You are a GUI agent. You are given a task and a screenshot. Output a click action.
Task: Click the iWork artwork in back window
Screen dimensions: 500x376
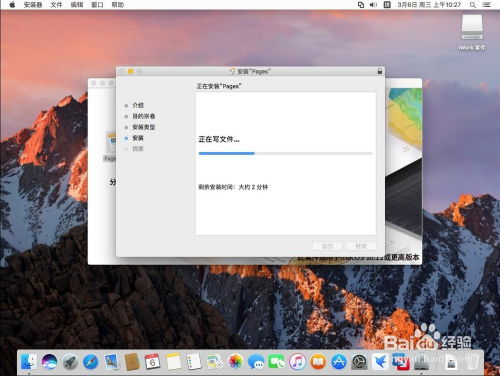click(x=404, y=167)
